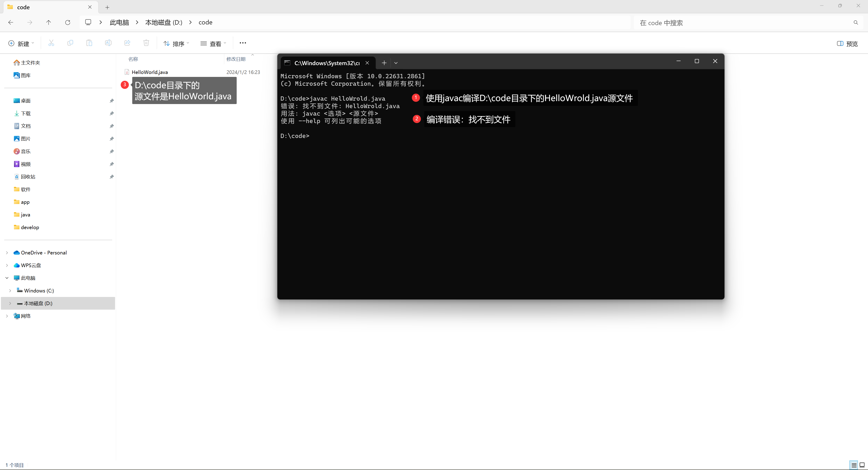This screenshot has height=470, width=868.
Task: Open 文档 in the sidebar
Action: [22, 126]
